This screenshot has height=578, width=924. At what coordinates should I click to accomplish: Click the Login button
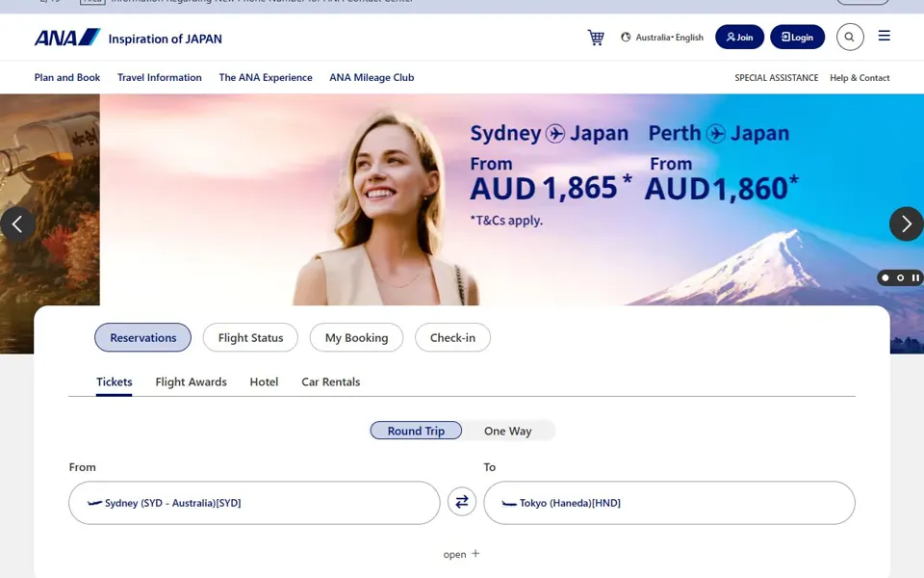click(x=797, y=38)
